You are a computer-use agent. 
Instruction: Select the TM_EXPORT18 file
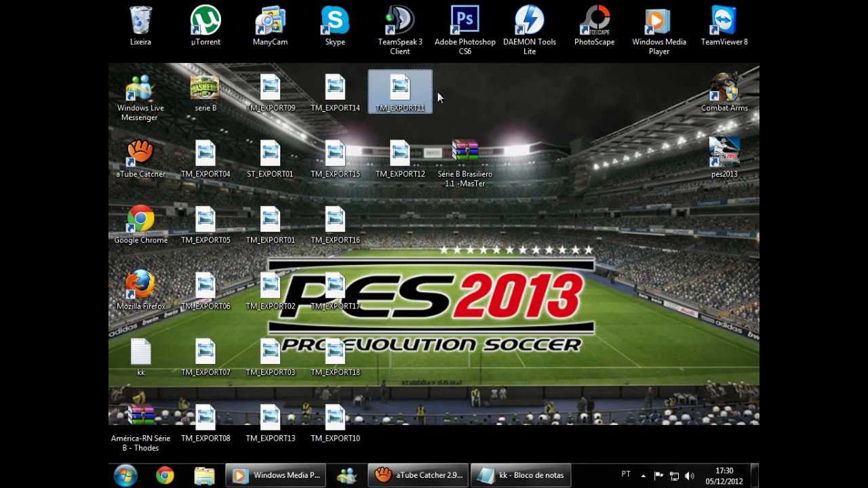tap(335, 357)
